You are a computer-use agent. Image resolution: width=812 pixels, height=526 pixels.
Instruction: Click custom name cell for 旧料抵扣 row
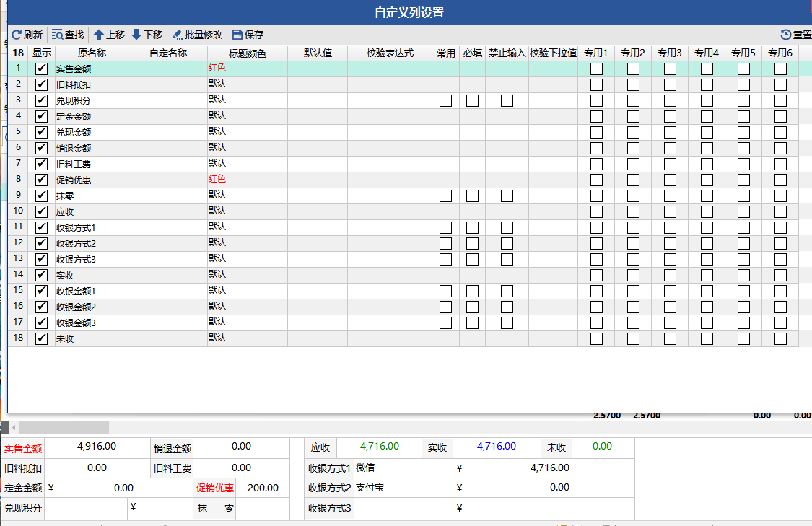pyautogui.click(x=167, y=84)
